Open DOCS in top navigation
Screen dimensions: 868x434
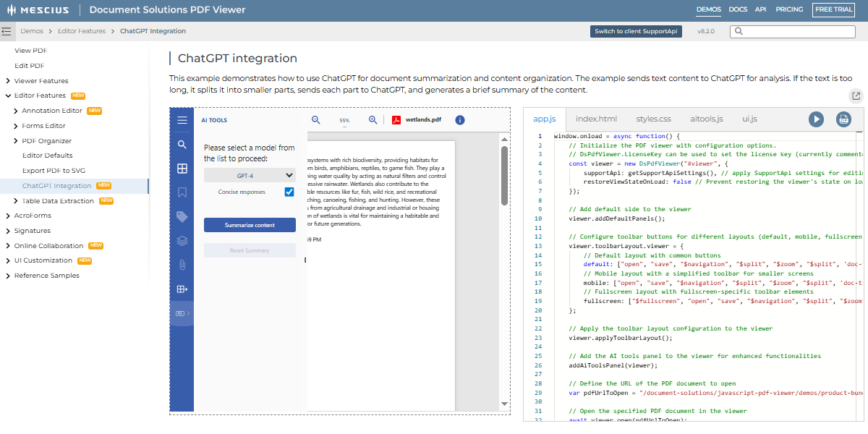point(738,9)
